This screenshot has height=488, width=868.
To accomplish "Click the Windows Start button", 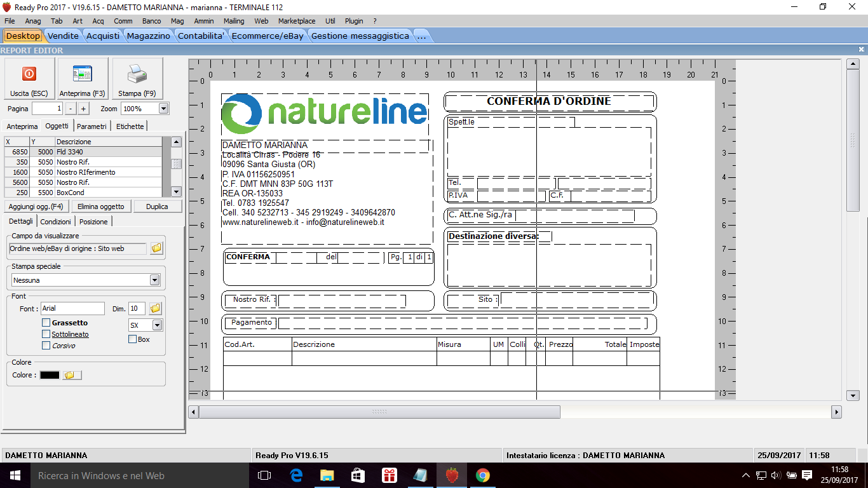I will coord(15,475).
